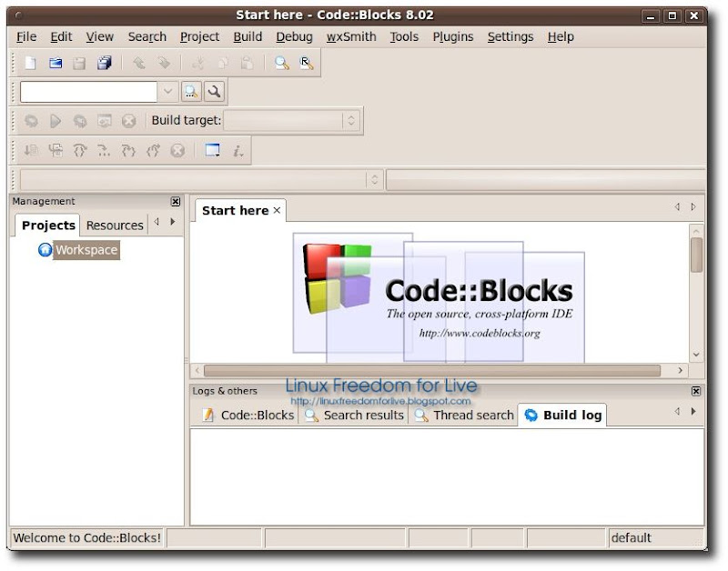Click the Build gear icon

pyautogui.click(x=31, y=121)
